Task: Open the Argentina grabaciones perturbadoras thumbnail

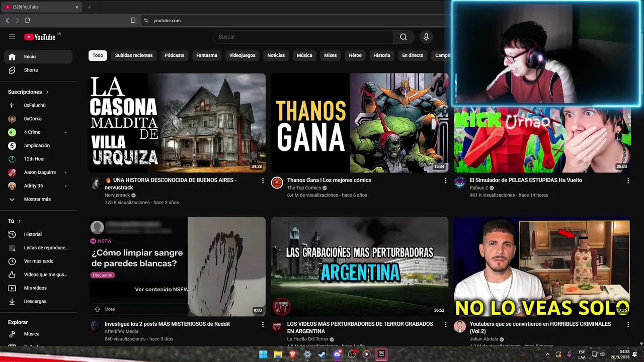Action: click(x=360, y=266)
